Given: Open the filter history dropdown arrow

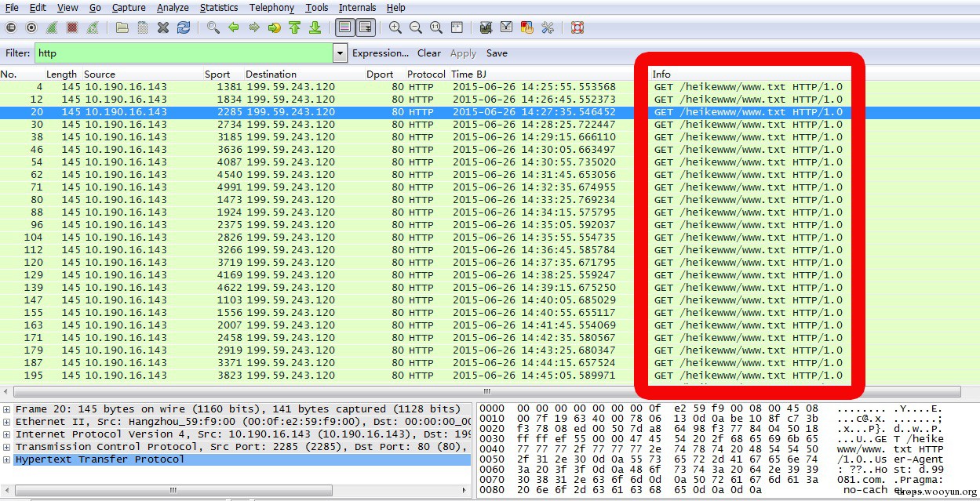Looking at the screenshot, I should point(340,53).
